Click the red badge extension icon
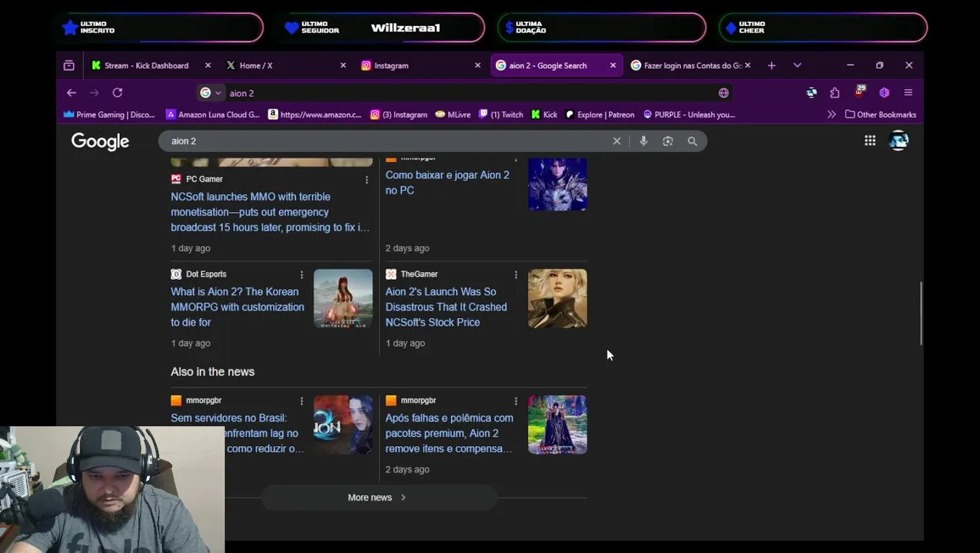 [x=859, y=93]
